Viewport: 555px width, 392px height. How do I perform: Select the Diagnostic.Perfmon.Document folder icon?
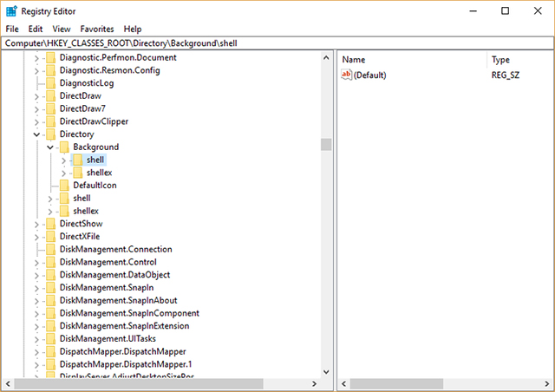point(51,58)
